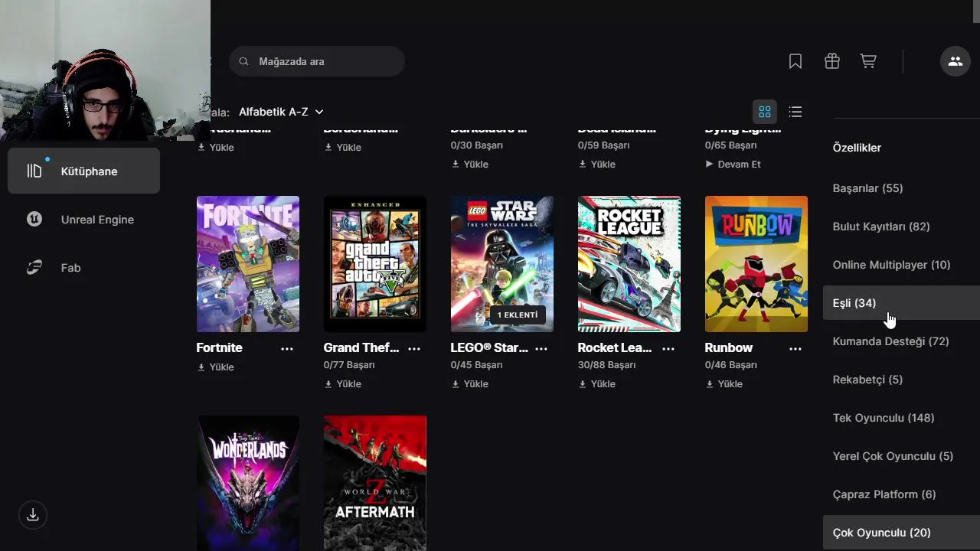Open Fab in the sidebar
This screenshot has width=980, height=551.
(83, 267)
